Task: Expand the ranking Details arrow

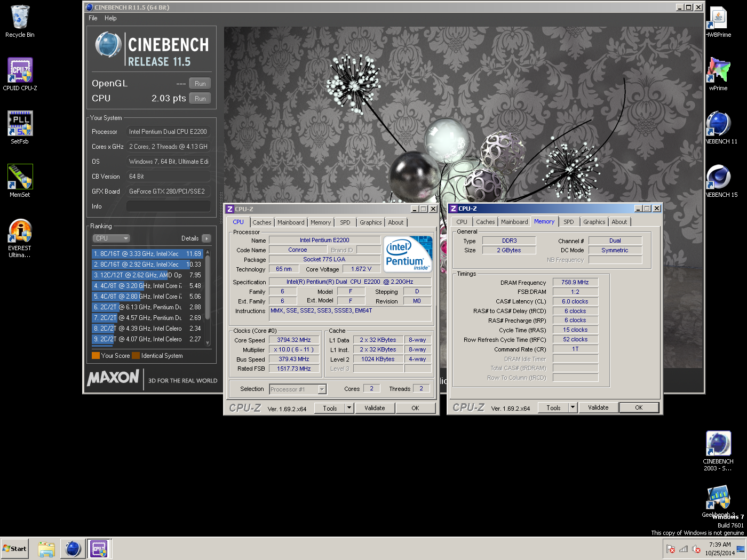Action: pyautogui.click(x=206, y=238)
